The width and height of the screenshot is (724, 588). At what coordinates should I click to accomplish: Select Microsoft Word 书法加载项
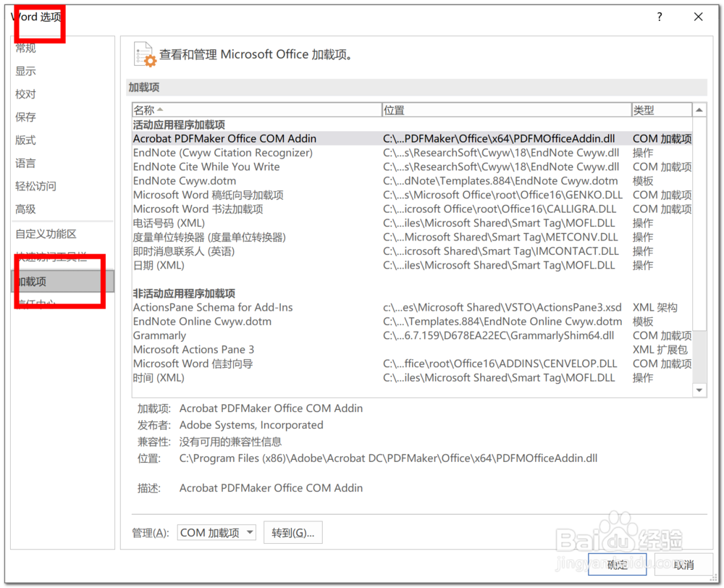pos(412,209)
